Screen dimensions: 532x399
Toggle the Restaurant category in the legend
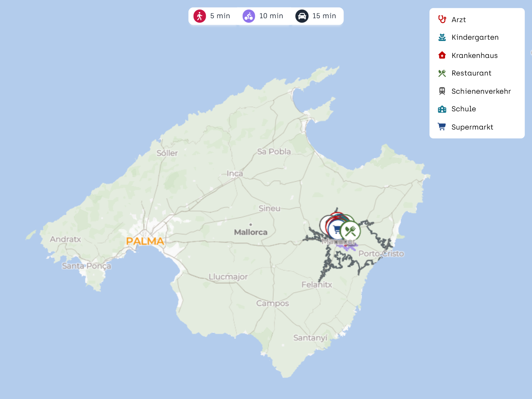coord(471,73)
